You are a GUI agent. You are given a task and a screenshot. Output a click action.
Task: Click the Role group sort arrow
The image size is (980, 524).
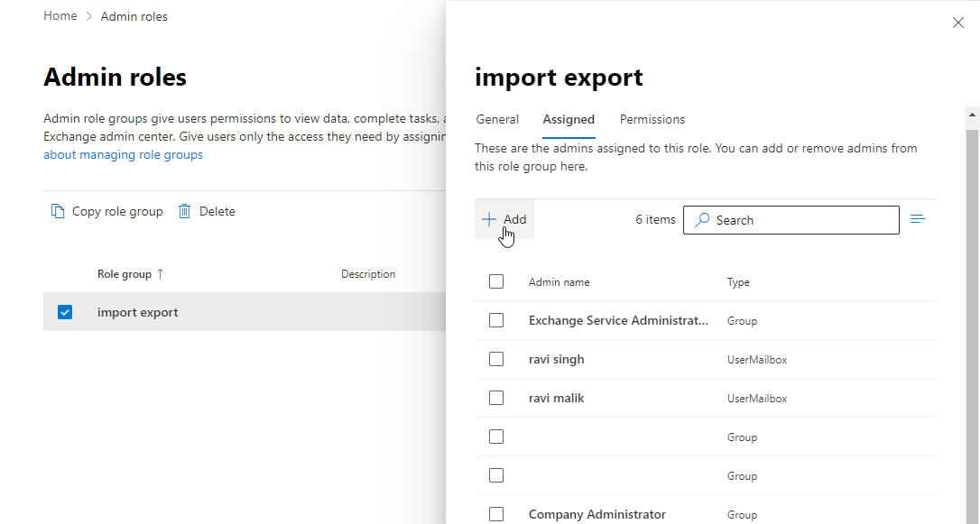click(161, 274)
